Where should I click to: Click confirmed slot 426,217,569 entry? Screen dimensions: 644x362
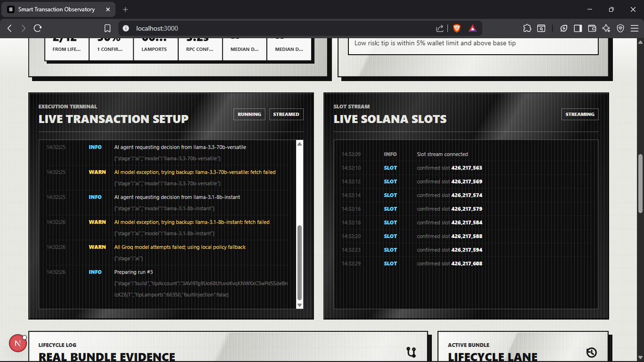pos(449,181)
